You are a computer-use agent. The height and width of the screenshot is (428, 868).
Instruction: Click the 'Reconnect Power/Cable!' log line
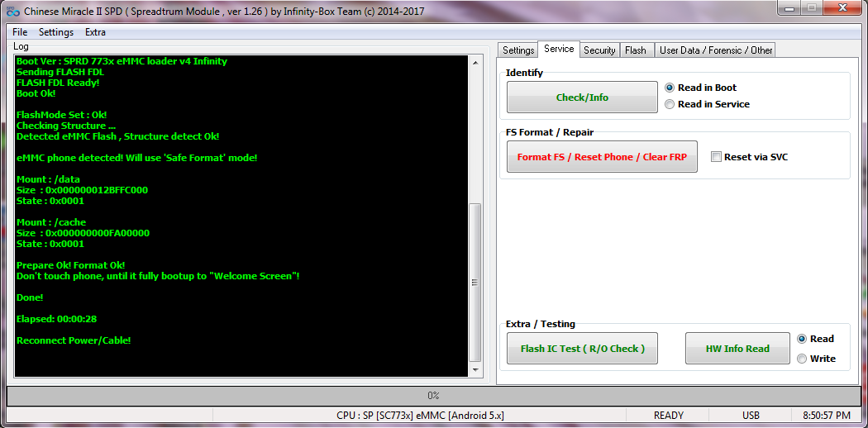[x=74, y=340]
